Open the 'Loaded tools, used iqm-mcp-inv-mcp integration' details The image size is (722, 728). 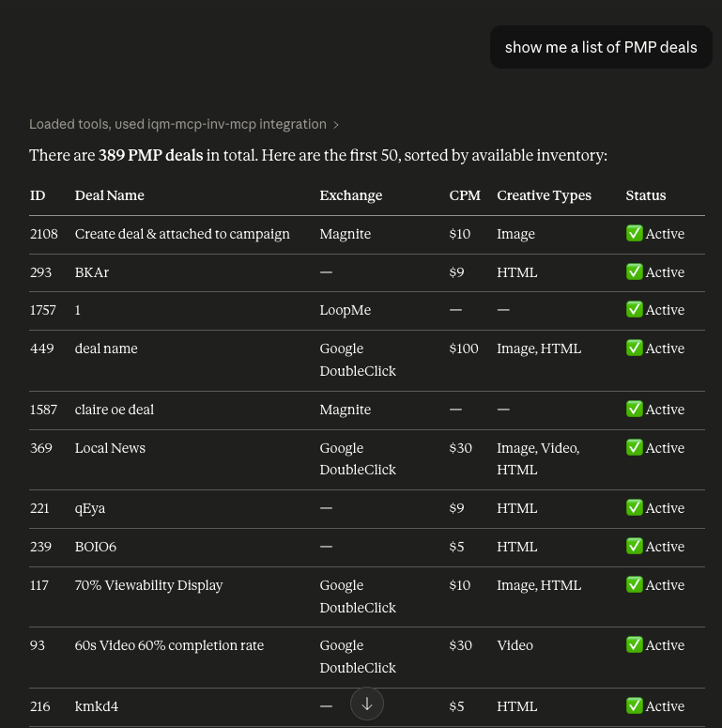pyautogui.click(x=184, y=124)
